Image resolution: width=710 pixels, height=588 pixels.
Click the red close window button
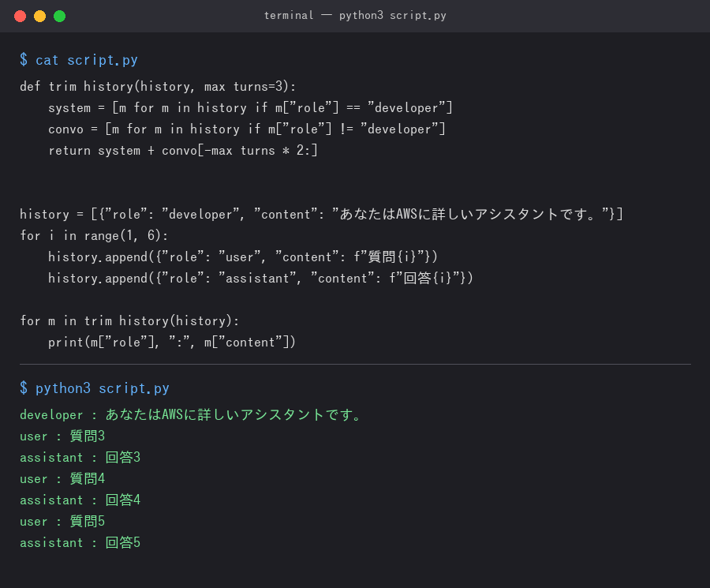pyautogui.click(x=20, y=17)
